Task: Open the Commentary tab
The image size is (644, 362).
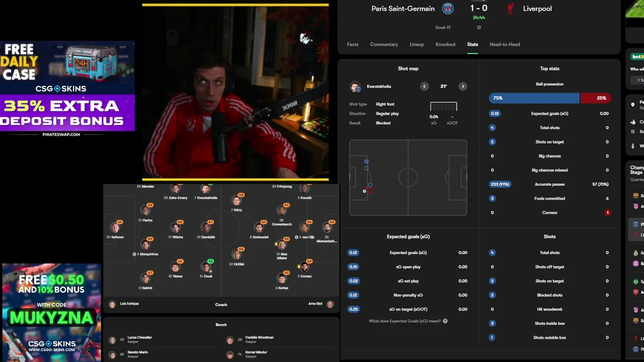Action: tap(384, 44)
